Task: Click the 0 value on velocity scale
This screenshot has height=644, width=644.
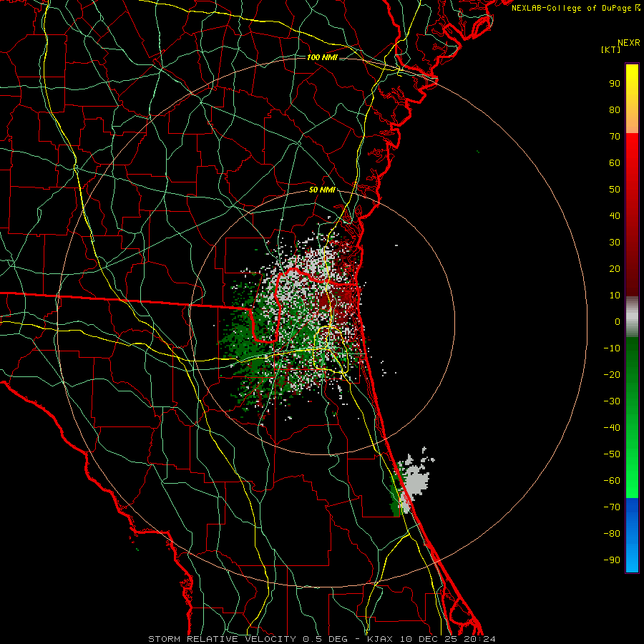Action: (618, 322)
